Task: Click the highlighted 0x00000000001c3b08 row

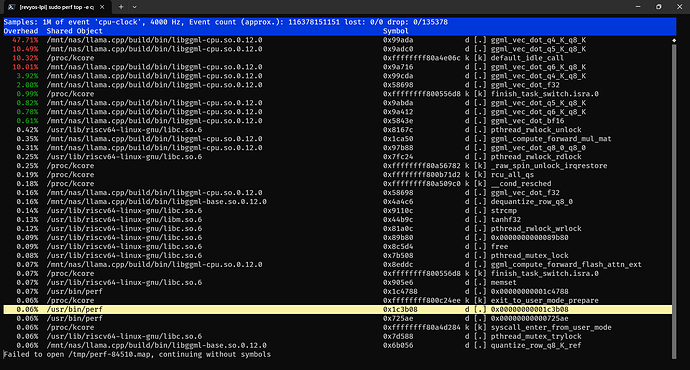Action: pyautogui.click(x=338, y=309)
